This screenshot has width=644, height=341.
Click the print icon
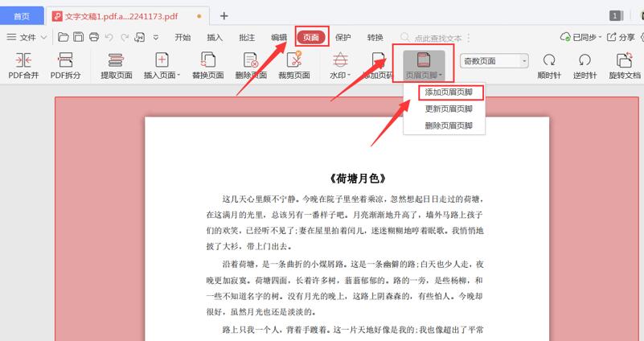click(x=94, y=37)
